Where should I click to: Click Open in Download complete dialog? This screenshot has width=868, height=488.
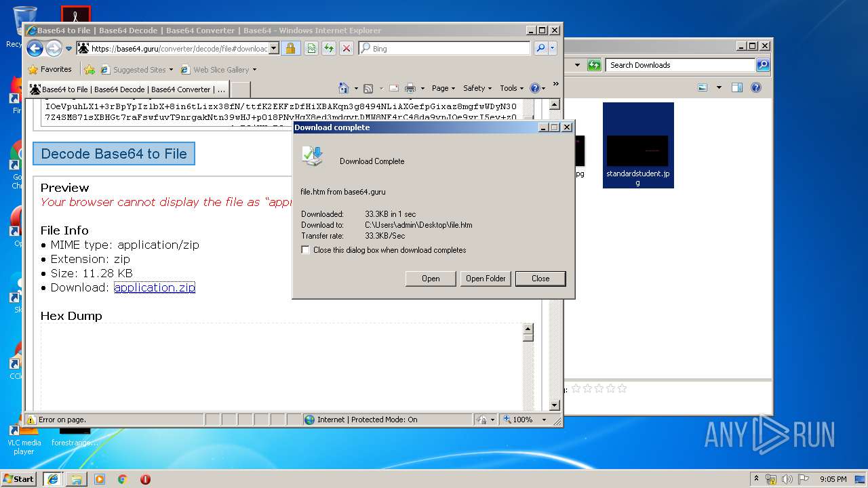(x=431, y=279)
